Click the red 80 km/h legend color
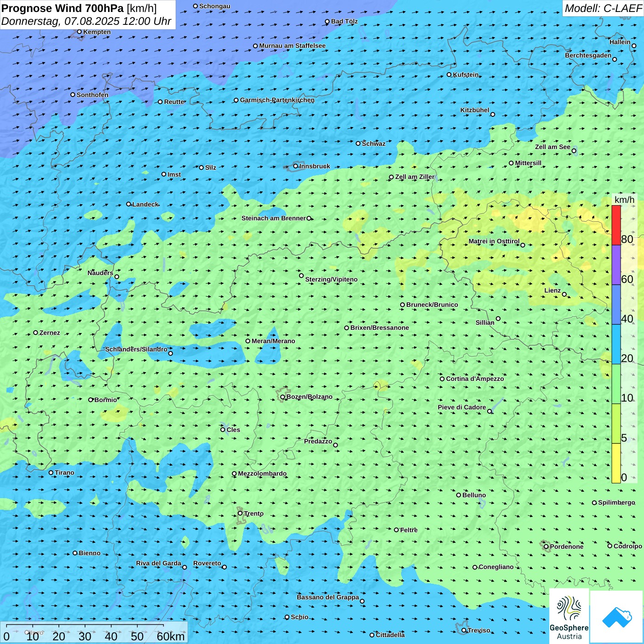644x644 pixels. click(616, 225)
